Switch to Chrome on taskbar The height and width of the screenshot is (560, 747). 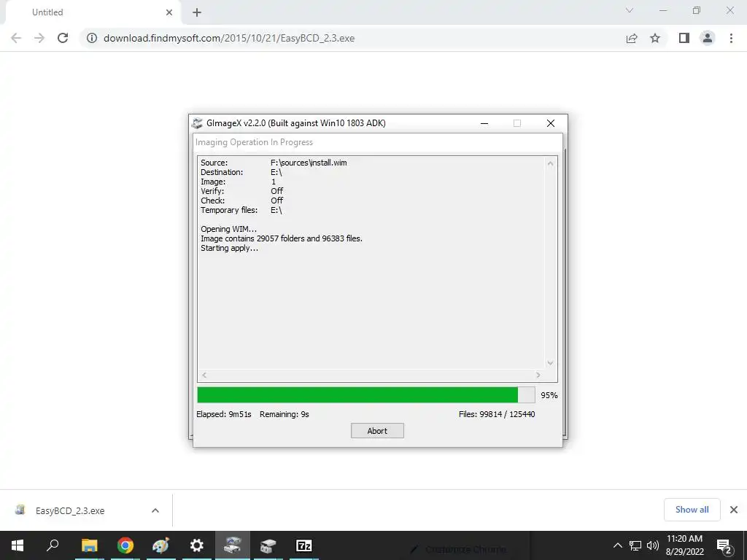125,545
